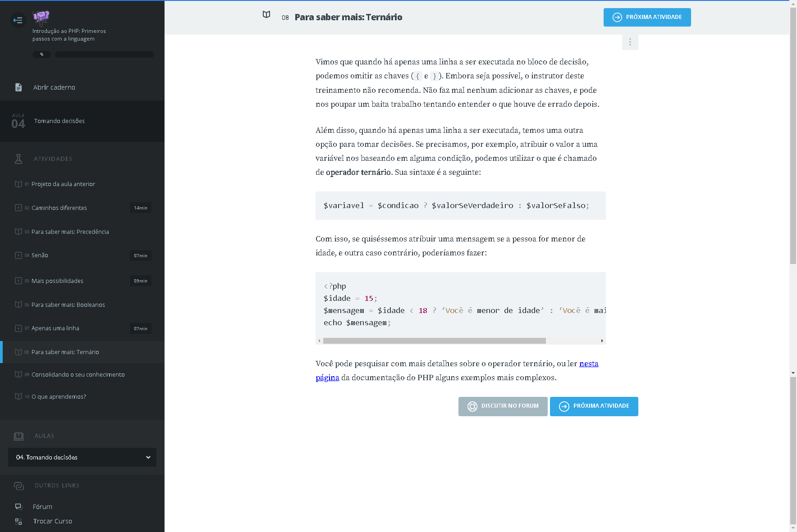Image resolution: width=797 pixels, height=532 pixels.
Task: Open Para saber mais: Booleanos activity
Action: 68,305
